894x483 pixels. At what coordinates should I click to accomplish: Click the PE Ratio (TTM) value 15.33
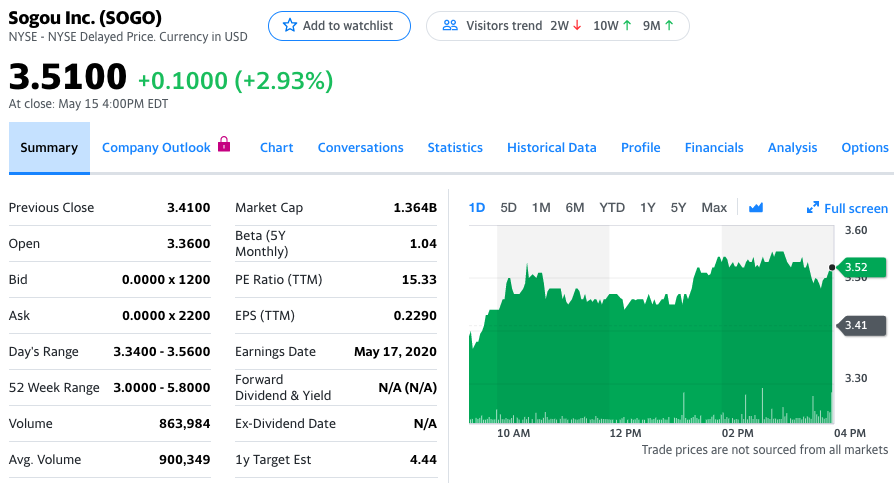419,279
